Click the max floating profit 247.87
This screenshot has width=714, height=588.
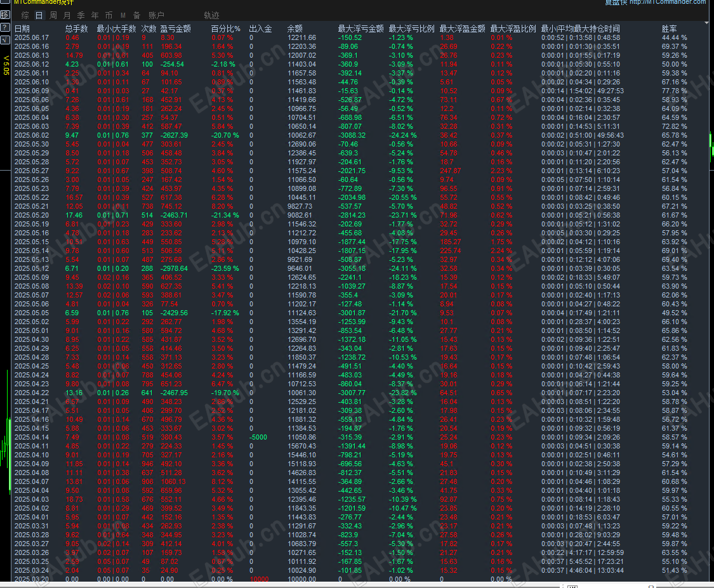(x=451, y=171)
